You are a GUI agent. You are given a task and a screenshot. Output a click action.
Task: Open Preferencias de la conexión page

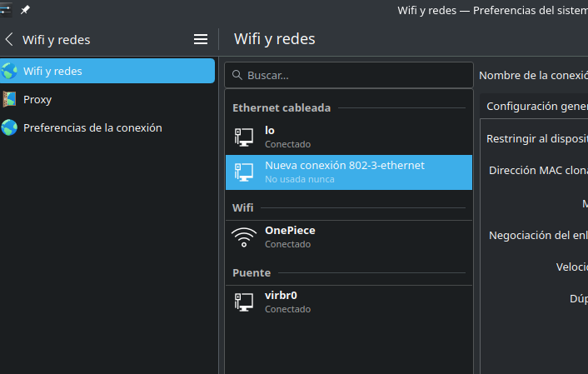tap(107, 127)
